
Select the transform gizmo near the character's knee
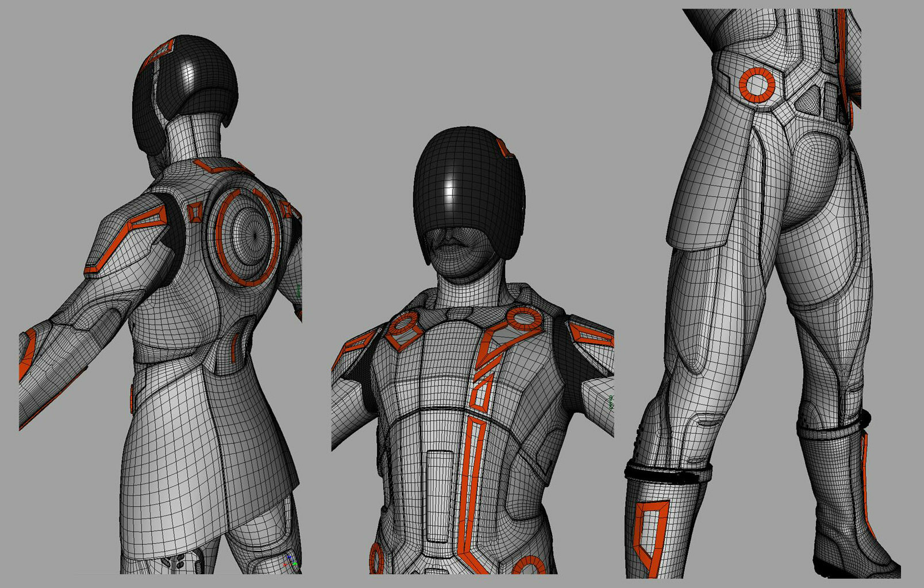point(290,562)
